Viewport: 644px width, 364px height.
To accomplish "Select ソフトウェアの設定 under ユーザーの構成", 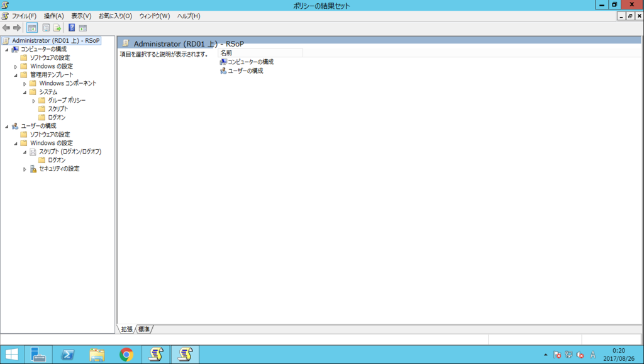I will pyautogui.click(x=50, y=135).
